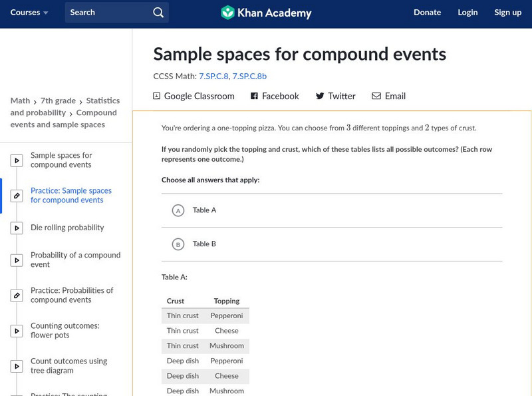Click the Twitter bird icon
Image resolution: width=532 pixels, height=396 pixels.
pyautogui.click(x=320, y=96)
